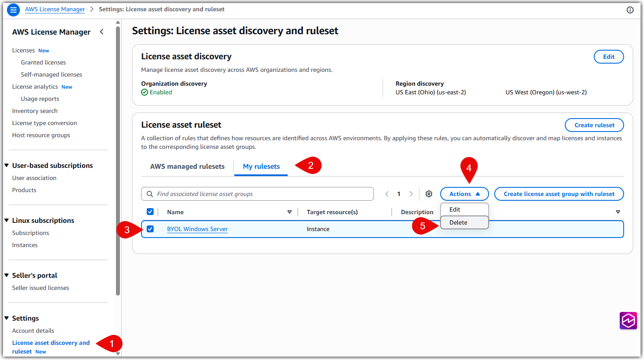644x360 pixels.
Task: Click the previous page arrow
Action: pyautogui.click(x=386, y=194)
